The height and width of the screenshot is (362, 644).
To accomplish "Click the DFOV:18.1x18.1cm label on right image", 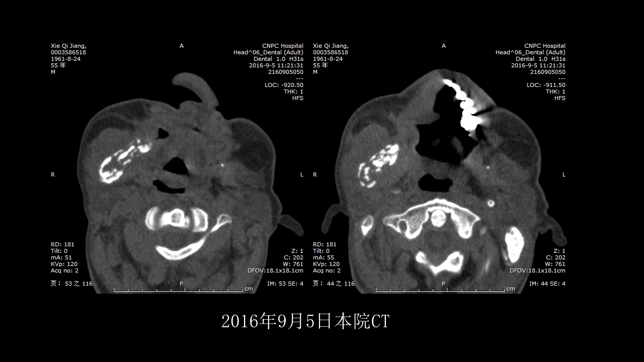I will [x=537, y=270].
